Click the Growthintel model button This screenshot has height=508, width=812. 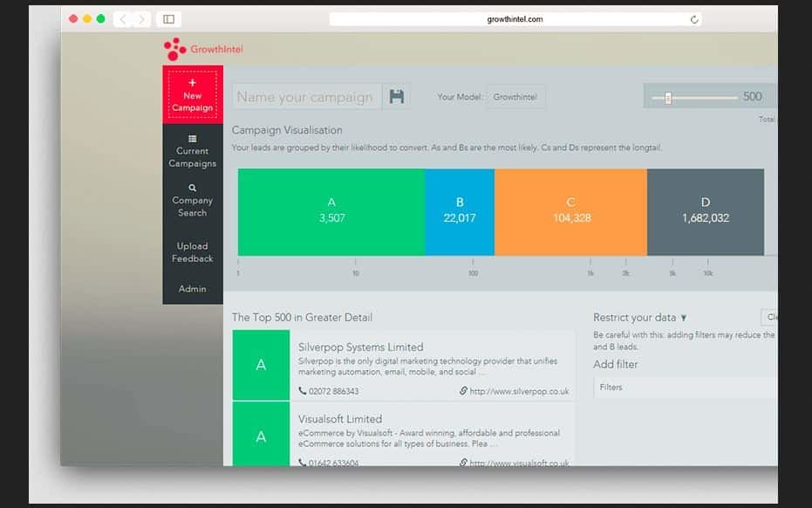(x=515, y=97)
